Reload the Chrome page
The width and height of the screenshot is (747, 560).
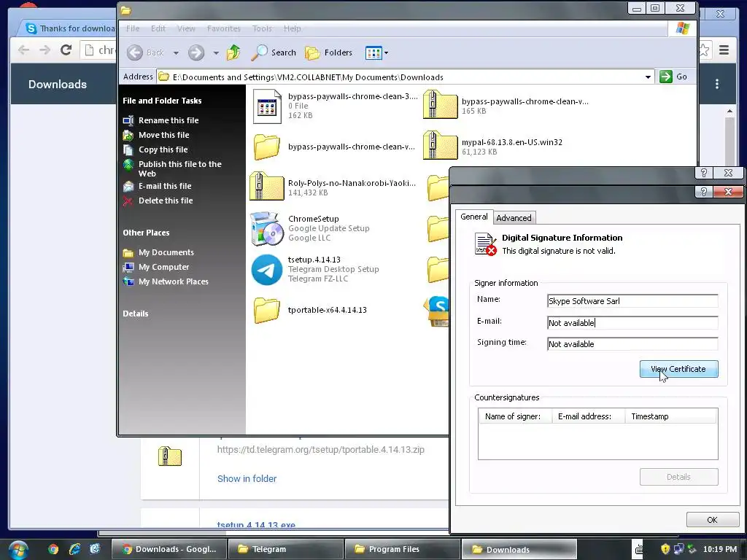[x=66, y=50]
